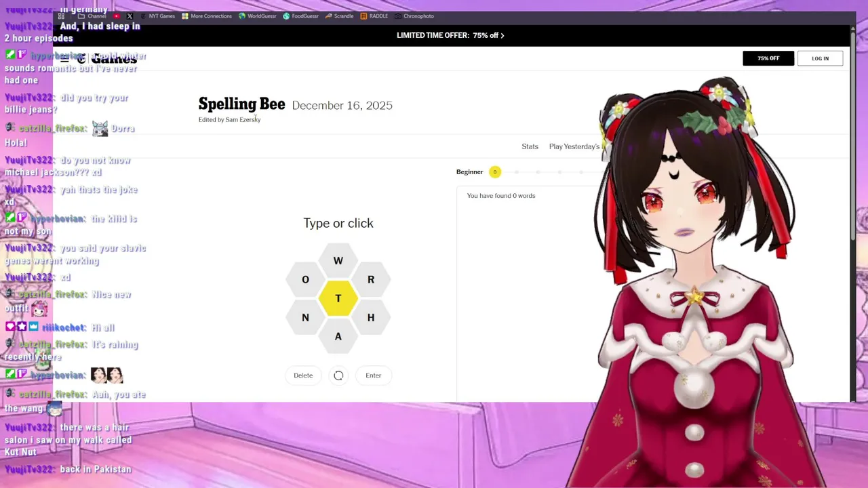Shuffle letters with the circular arrow icon

(x=338, y=375)
